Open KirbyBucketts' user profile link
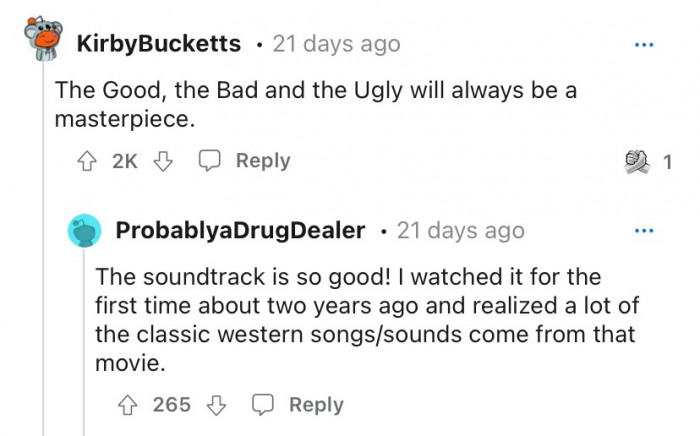This screenshot has width=700, height=436. coord(158,44)
